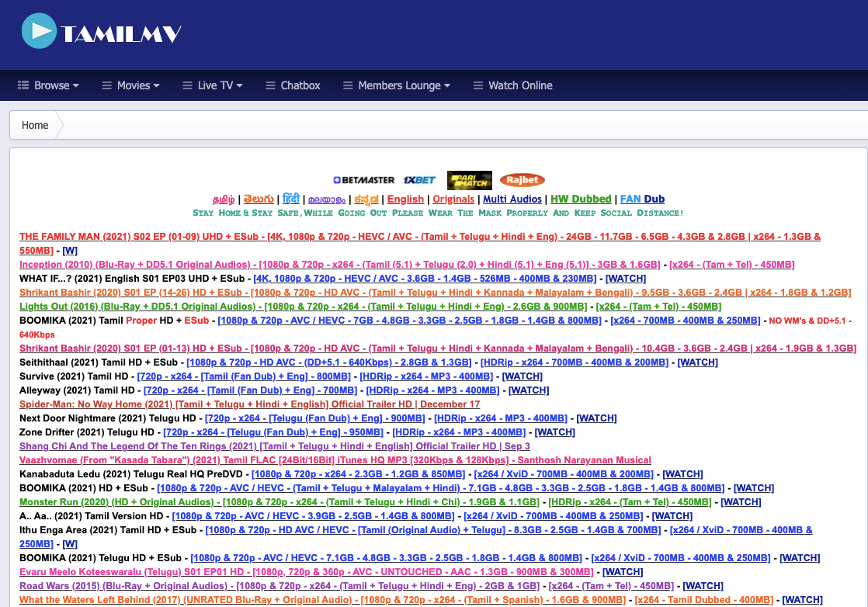This screenshot has height=607, width=868.
Task: Click WATCH for Kanabaduta Ledu
Action: 682,474
